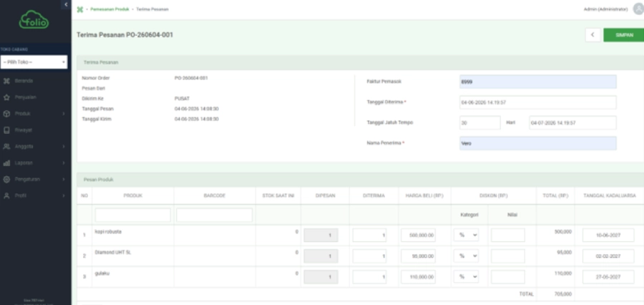Click the Admin (Administrator) user label
The width and height of the screenshot is (644, 305).
(605, 9)
